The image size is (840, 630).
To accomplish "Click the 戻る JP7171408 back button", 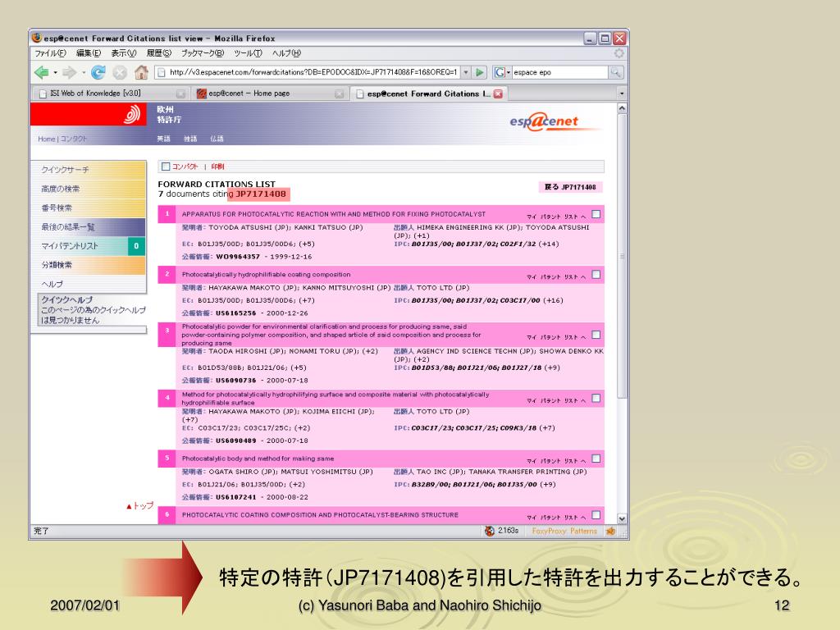I will point(570,187).
